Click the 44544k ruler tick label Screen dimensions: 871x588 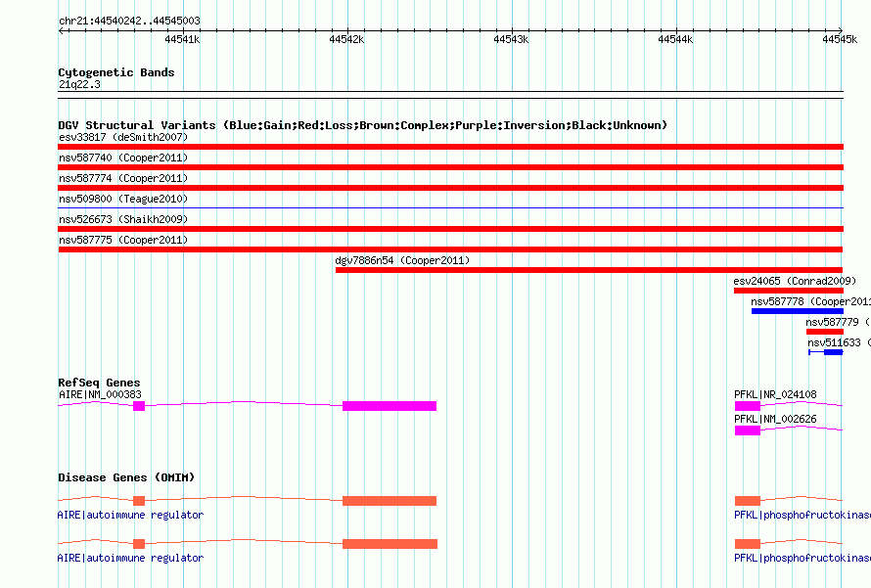675,39
